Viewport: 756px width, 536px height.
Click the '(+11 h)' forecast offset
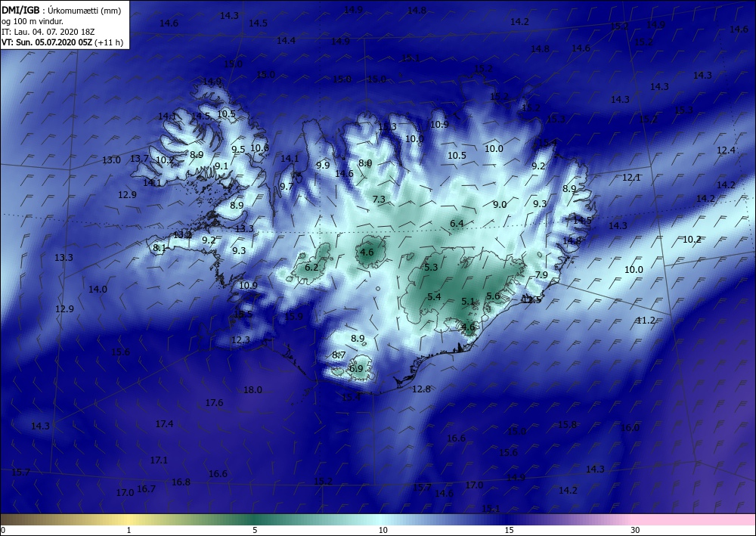(108, 42)
